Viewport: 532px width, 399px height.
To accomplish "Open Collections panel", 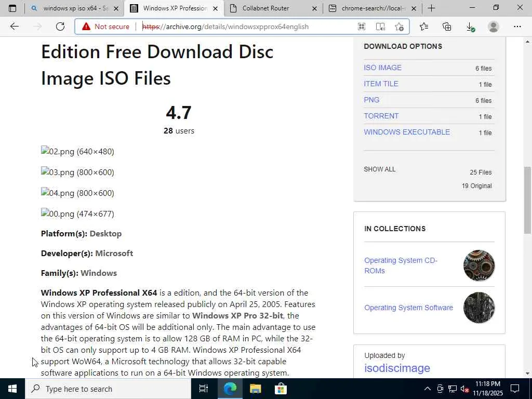I will tap(447, 26).
